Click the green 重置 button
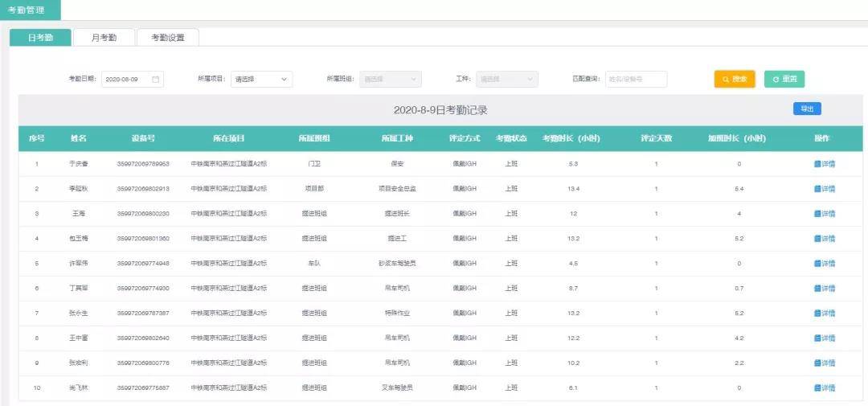 coord(784,80)
